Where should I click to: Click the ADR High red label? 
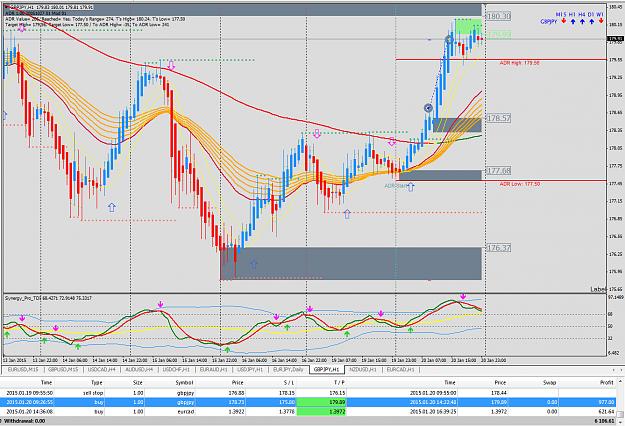[x=519, y=63]
